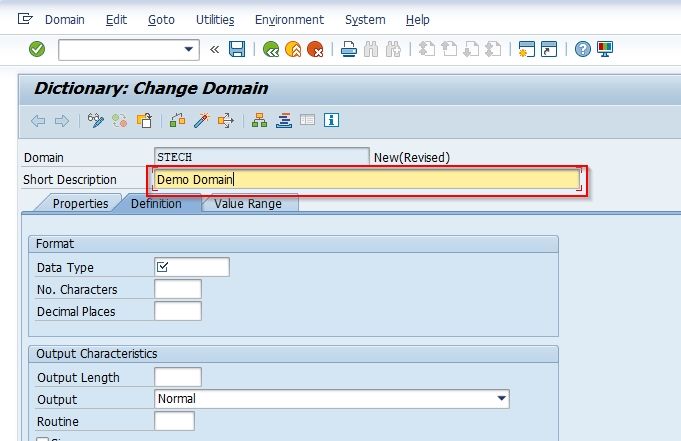This screenshot has width=681, height=441.
Task: Click the Active/Inactive toggle icon
Action: 120,120
